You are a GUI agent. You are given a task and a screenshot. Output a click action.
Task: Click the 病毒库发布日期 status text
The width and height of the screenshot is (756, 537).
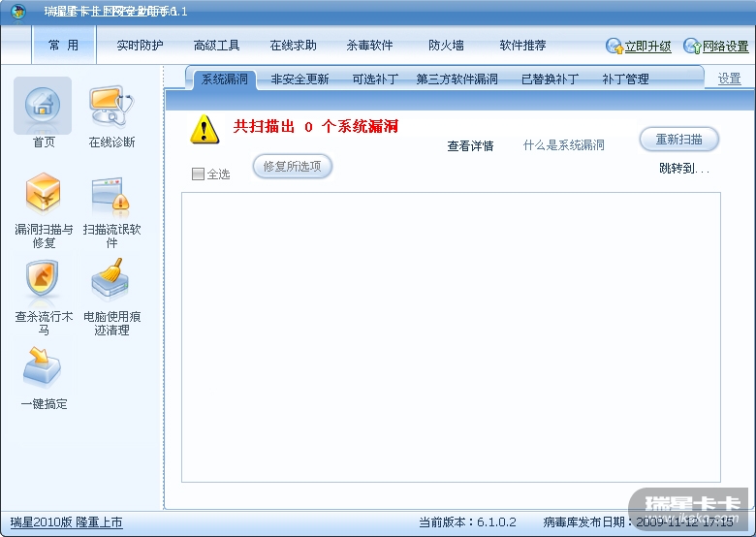pyautogui.click(x=638, y=522)
